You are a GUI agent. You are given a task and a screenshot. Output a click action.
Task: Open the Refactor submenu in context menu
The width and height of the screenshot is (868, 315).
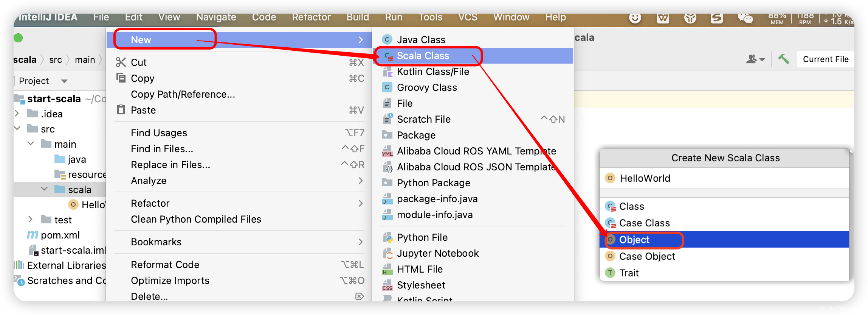pyautogui.click(x=240, y=203)
